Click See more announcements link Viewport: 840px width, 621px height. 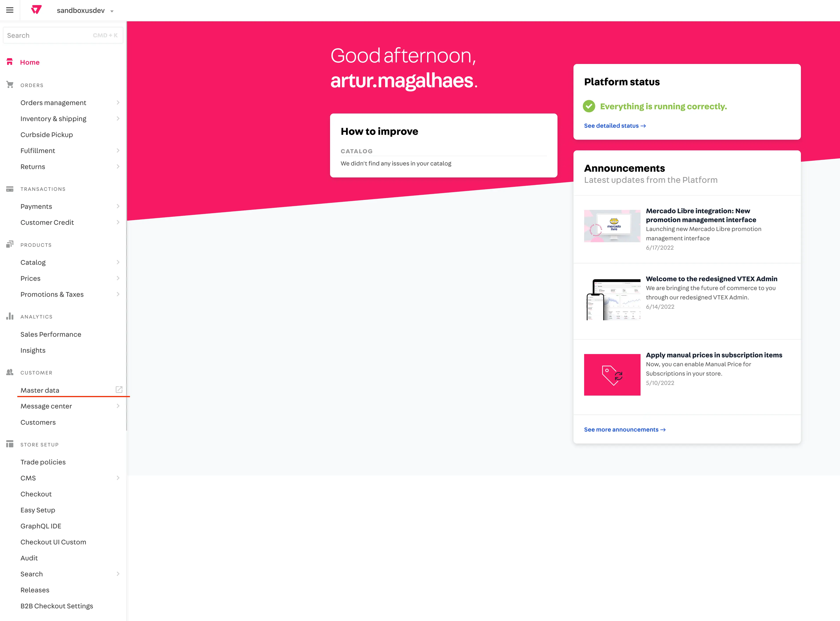point(624,429)
